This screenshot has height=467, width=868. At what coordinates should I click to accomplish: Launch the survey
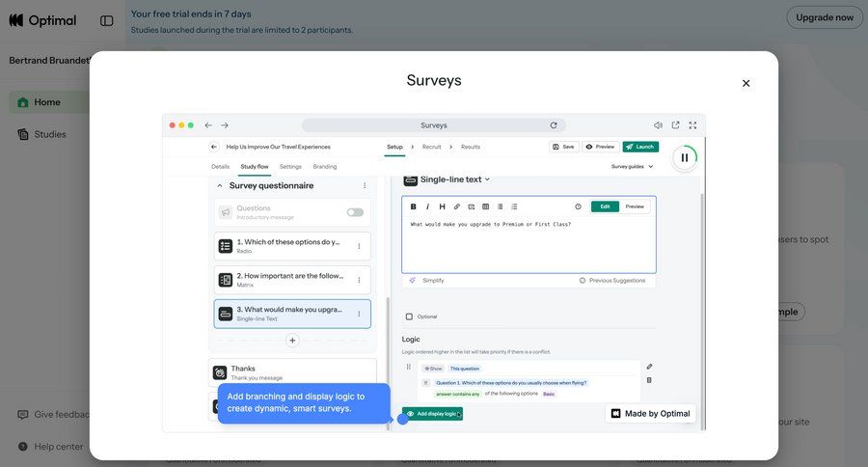pyautogui.click(x=640, y=147)
